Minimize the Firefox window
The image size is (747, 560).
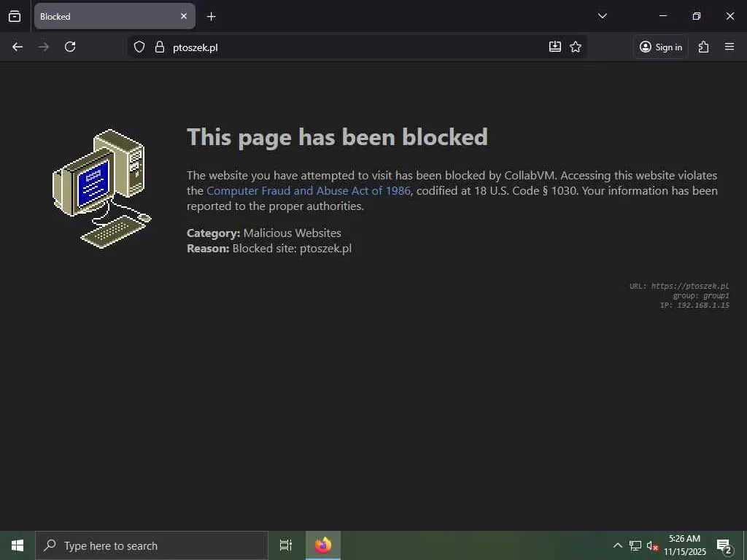[662, 16]
